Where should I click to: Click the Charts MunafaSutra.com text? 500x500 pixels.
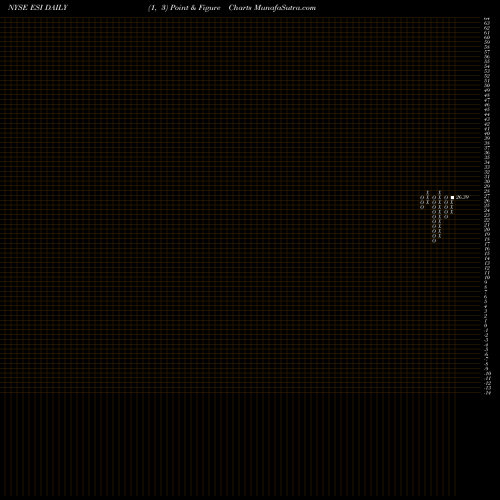[272, 8]
